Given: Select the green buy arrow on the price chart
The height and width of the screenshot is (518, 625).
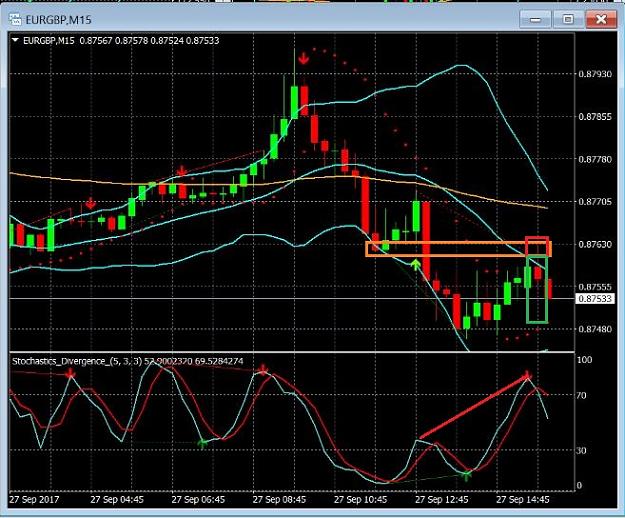Looking at the screenshot, I should point(416,265).
